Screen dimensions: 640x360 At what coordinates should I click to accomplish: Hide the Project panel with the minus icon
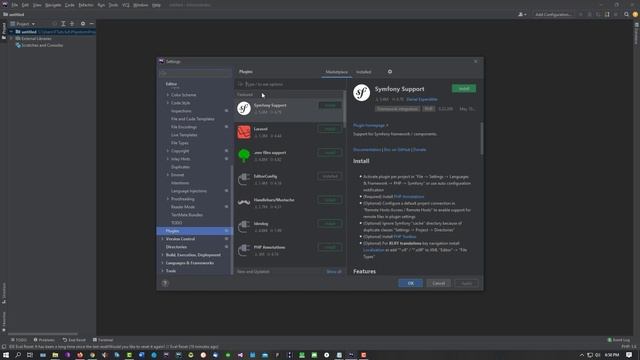[x=91, y=24]
